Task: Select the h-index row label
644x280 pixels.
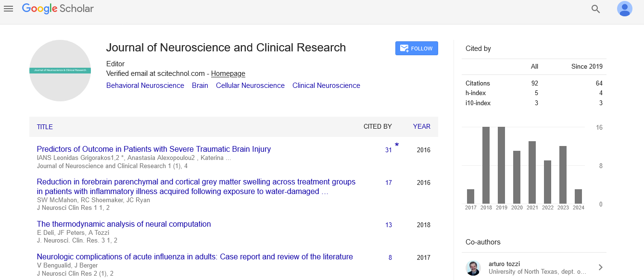Action: [x=476, y=93]
